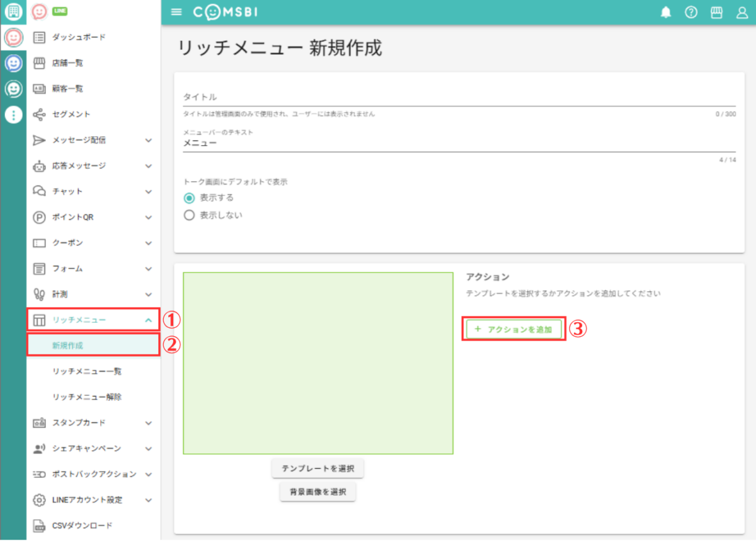The height and width of the screenshot is (541, 756).
Task: Click the notification bell icon
Action: pos(665,13)
